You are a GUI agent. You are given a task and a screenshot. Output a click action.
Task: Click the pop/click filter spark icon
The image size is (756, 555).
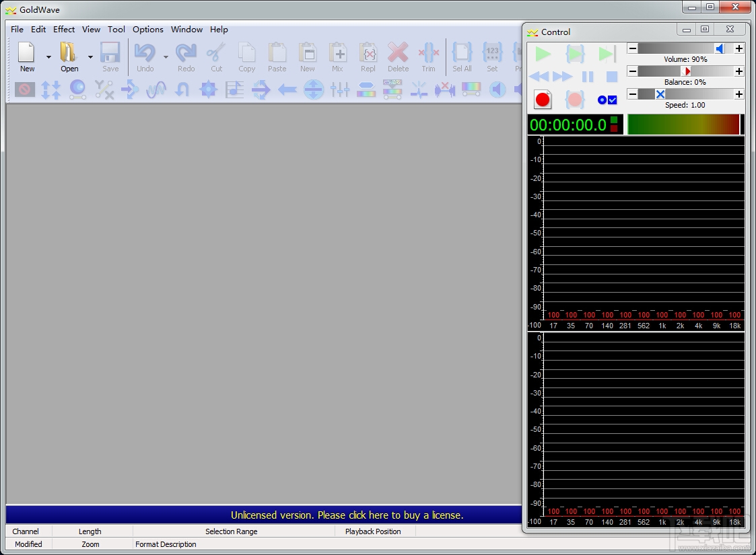[419, 89]
